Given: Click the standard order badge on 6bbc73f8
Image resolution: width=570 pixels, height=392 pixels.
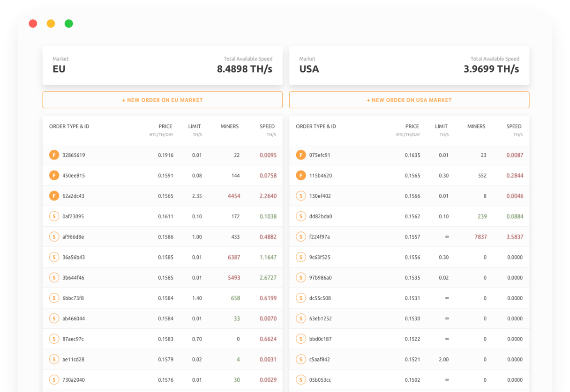Looking at the screenshot, I should pos(54,297).
